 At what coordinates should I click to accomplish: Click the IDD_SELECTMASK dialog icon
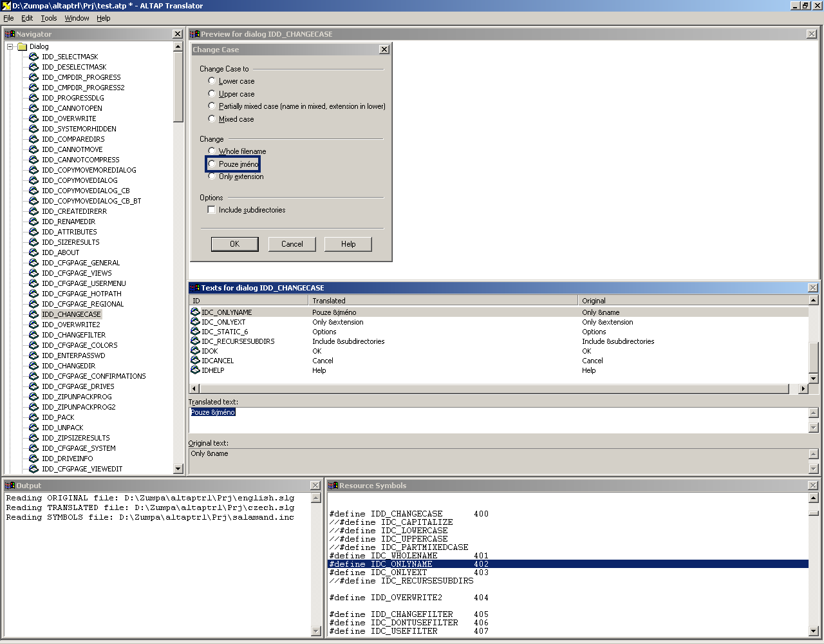click(x=33, y=57)
